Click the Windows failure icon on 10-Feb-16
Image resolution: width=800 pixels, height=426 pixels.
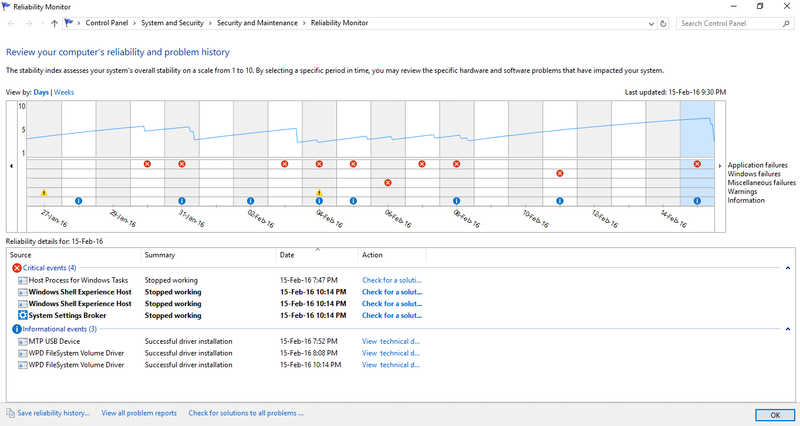[x=560, y=173]
